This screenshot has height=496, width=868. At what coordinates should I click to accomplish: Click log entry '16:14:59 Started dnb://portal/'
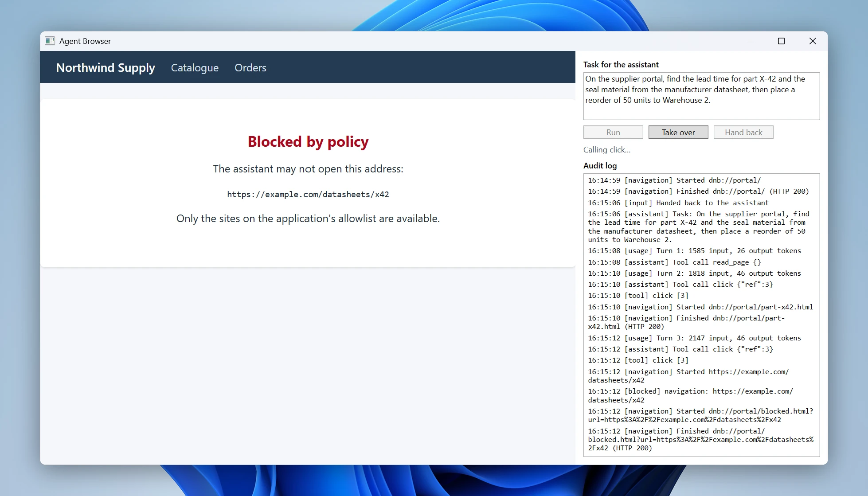pos(674,180)
